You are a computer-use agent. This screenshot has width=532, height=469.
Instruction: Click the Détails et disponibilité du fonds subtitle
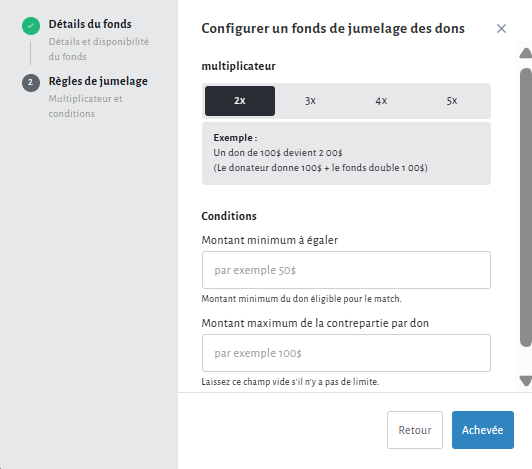click(x=99, y=49)
